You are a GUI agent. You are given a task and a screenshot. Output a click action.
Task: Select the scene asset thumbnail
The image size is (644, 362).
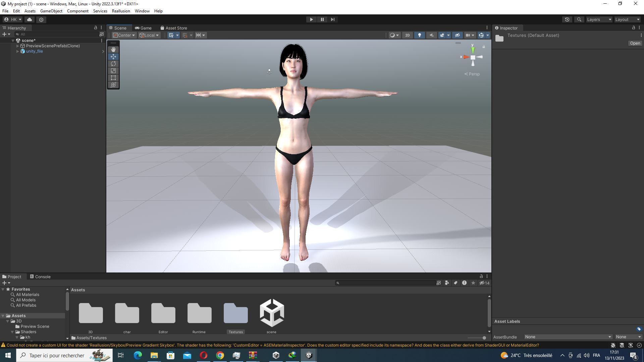coord(272,313)
